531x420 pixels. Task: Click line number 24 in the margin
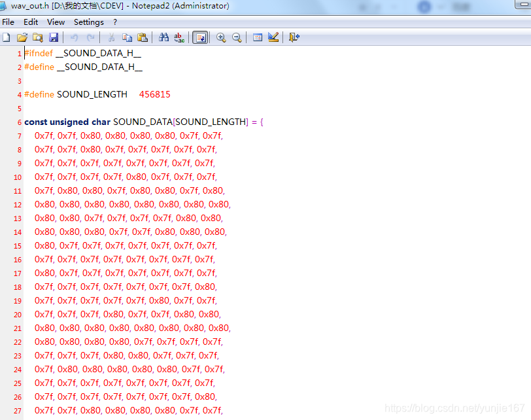click(18, 370)
